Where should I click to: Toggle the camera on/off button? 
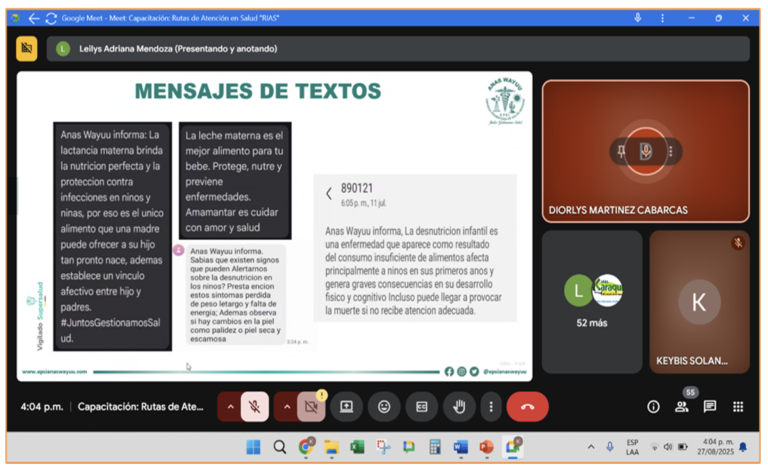311,407
